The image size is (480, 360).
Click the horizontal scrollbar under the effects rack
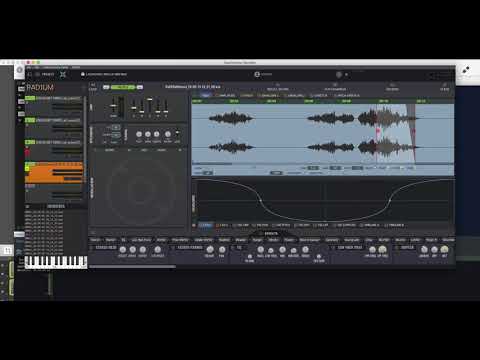(132, 266)
